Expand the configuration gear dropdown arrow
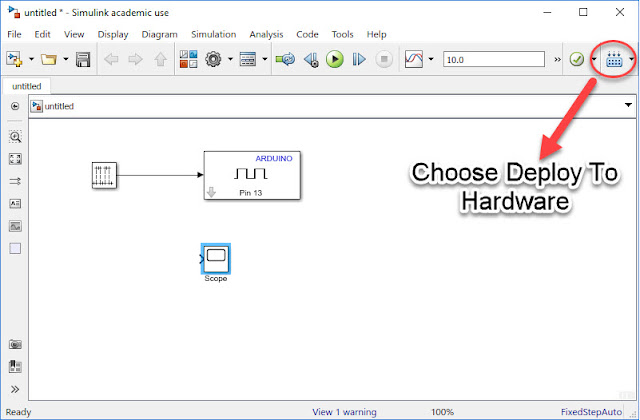The height and width of the screenshot is (420, 640). 230,60
